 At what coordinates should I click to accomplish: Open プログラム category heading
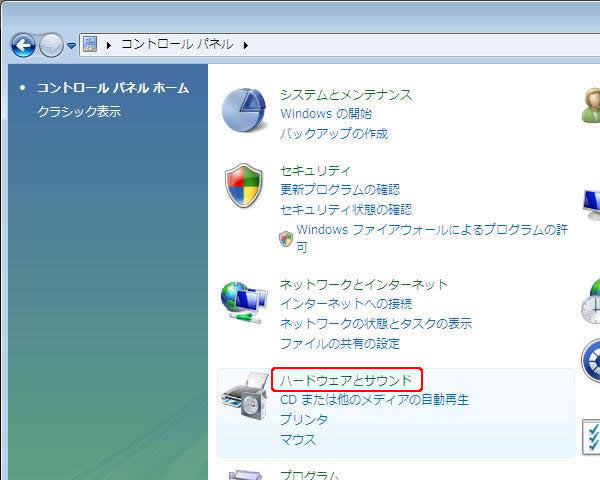click(310, 475)
